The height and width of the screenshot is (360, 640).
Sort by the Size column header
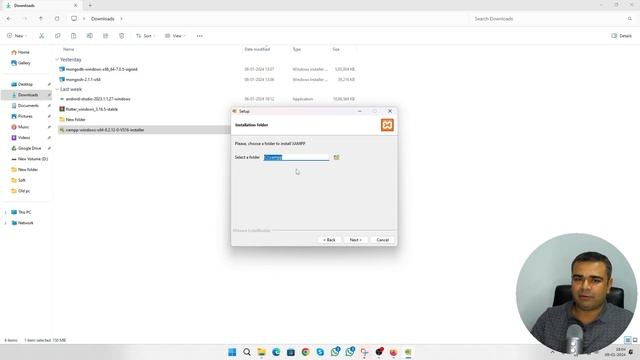pos(336,49)
